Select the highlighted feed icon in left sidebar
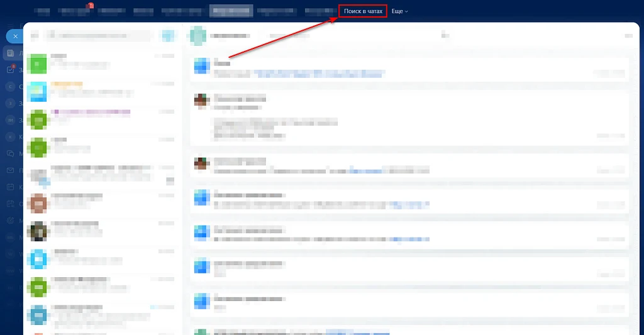The width and height of the screenshot is (644, 335). tap(11, 53)
